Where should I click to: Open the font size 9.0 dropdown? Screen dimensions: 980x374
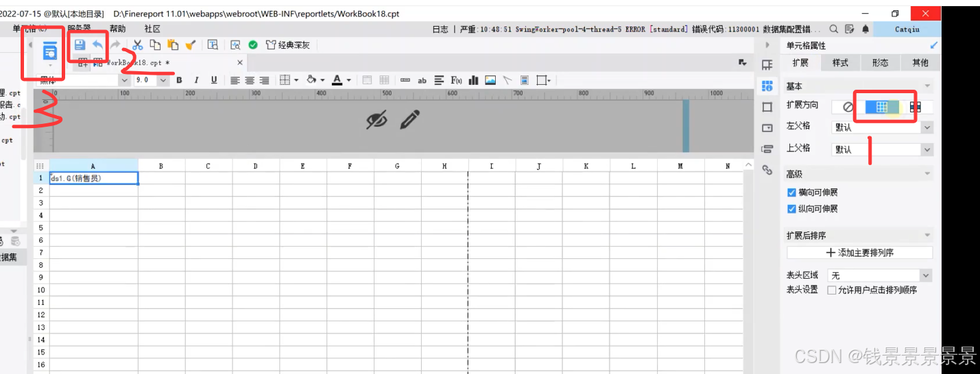point(163,80)
